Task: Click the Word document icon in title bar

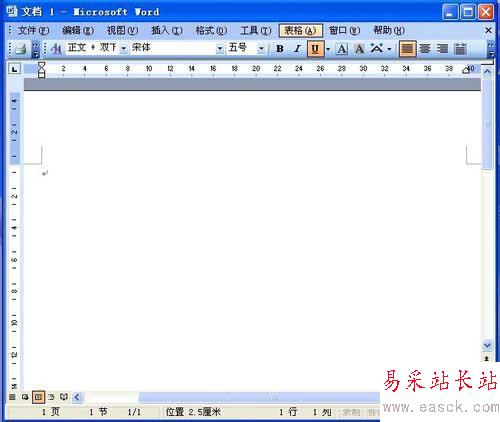Action: tap(12, 11)
